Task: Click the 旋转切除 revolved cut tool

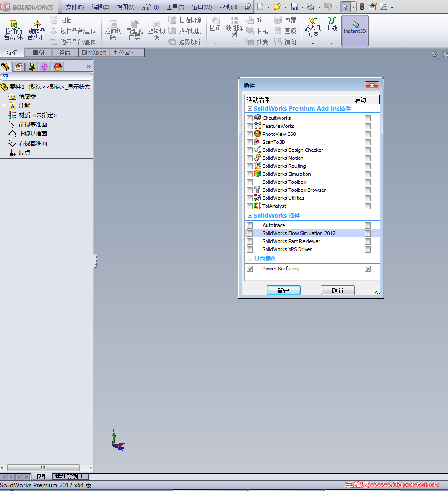Action: click(156, 30)
